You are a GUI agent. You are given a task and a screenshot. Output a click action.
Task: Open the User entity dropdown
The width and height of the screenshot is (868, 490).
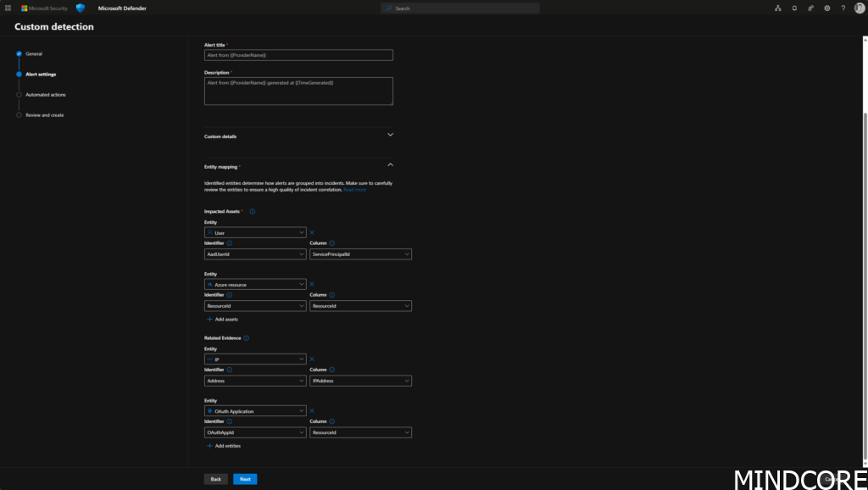[x=255, y=232]
